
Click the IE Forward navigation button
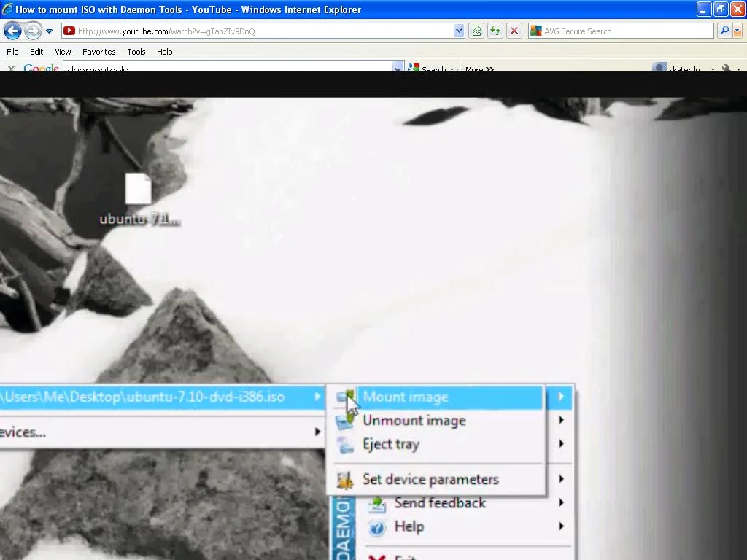tap(33, 31)
